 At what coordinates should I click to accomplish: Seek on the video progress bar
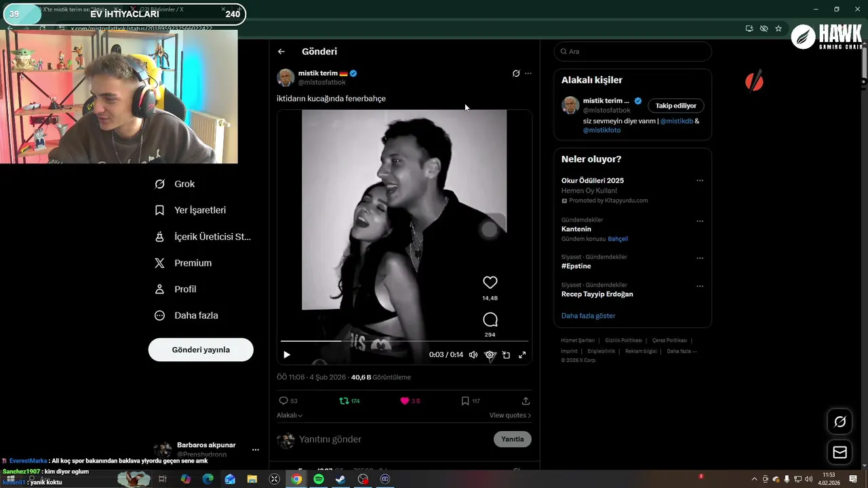click(x=404, y=341)
